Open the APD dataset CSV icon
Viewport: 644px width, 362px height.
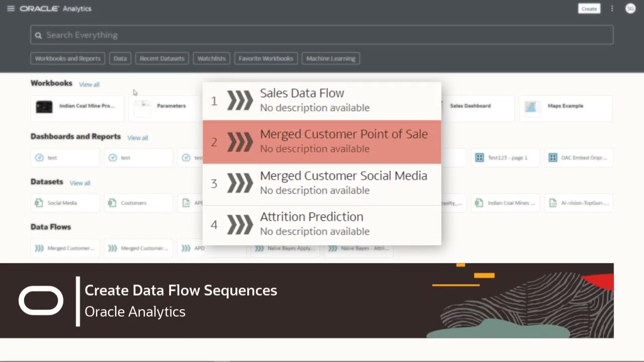(x=186, y=203)
